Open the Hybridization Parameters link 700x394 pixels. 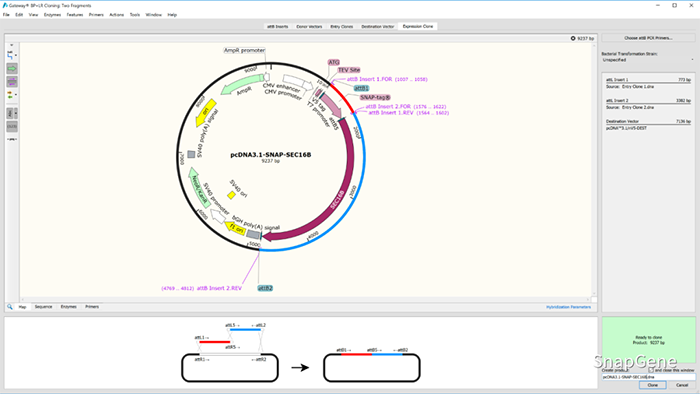(x=568, y=307)
